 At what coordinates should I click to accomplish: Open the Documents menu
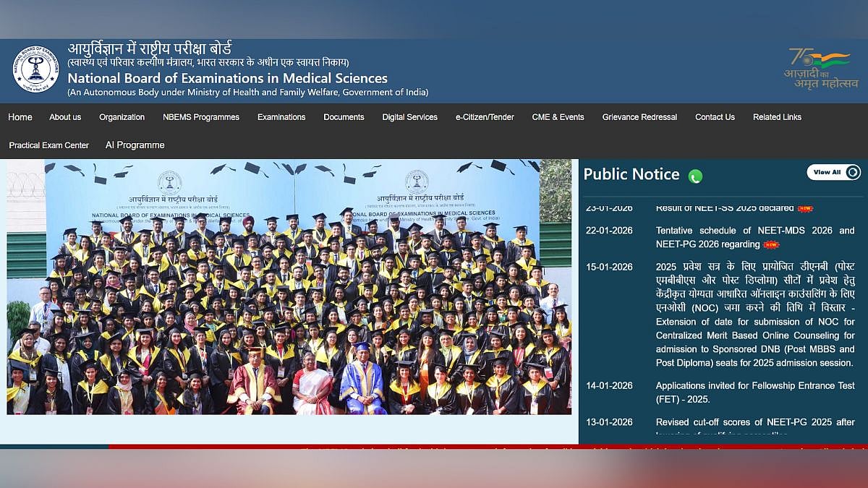point(344,117)
